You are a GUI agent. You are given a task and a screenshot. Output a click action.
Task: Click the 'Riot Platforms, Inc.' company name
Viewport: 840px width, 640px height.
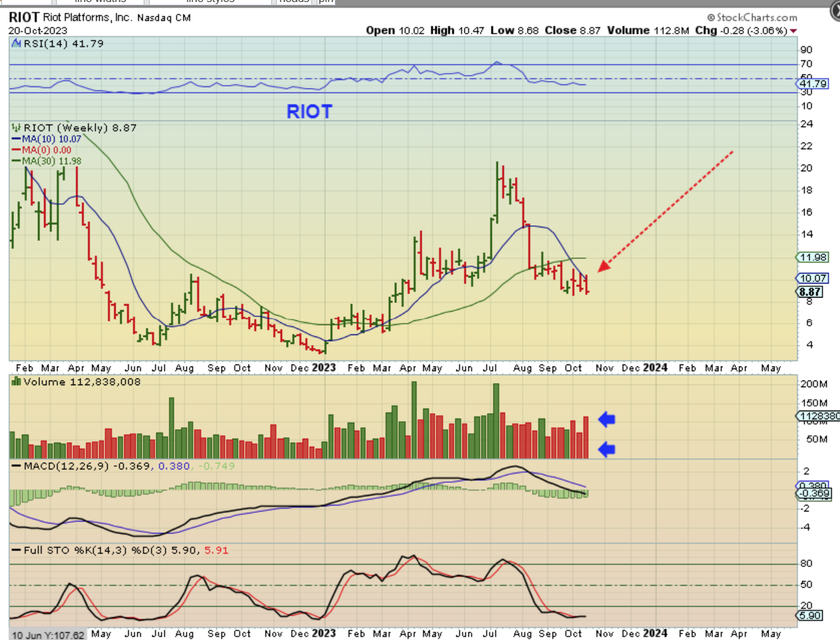point(88,17)
